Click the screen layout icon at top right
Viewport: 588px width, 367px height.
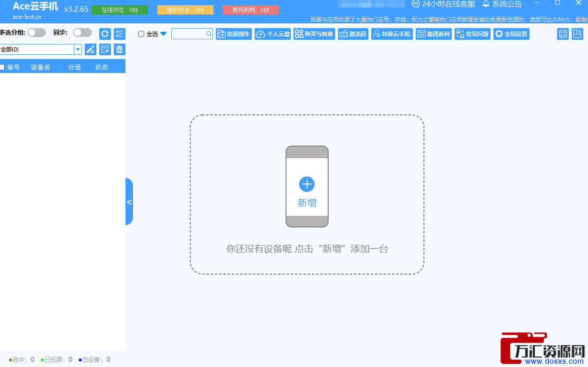577,34
